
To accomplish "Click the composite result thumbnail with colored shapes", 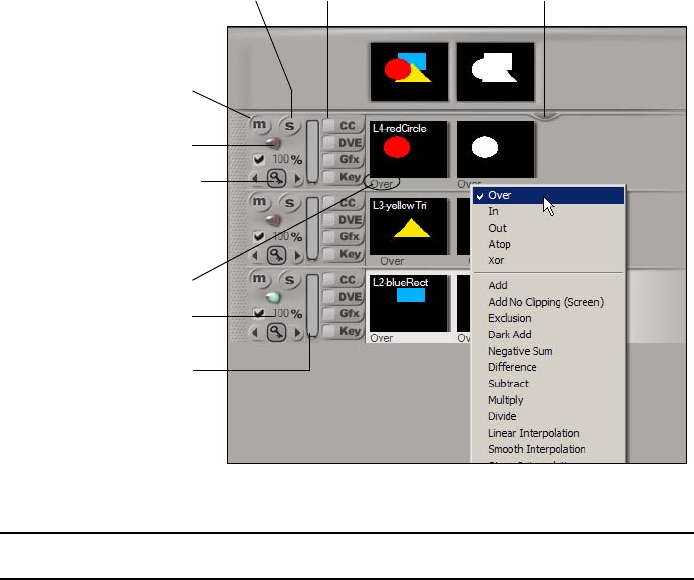I will (409, 72).
